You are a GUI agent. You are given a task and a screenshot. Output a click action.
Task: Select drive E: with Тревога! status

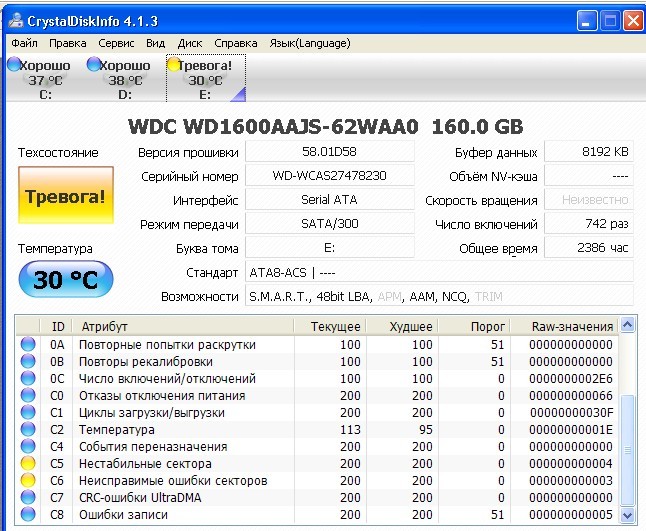pos(206,78)
